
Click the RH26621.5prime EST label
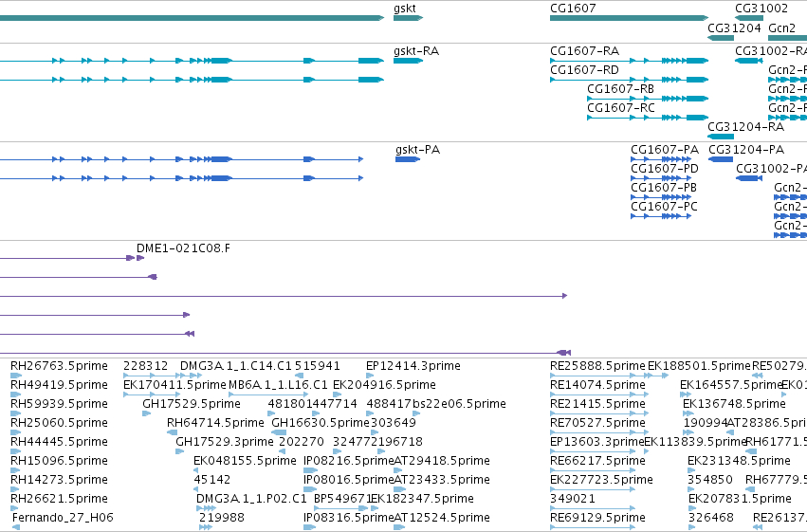point(59,499)
